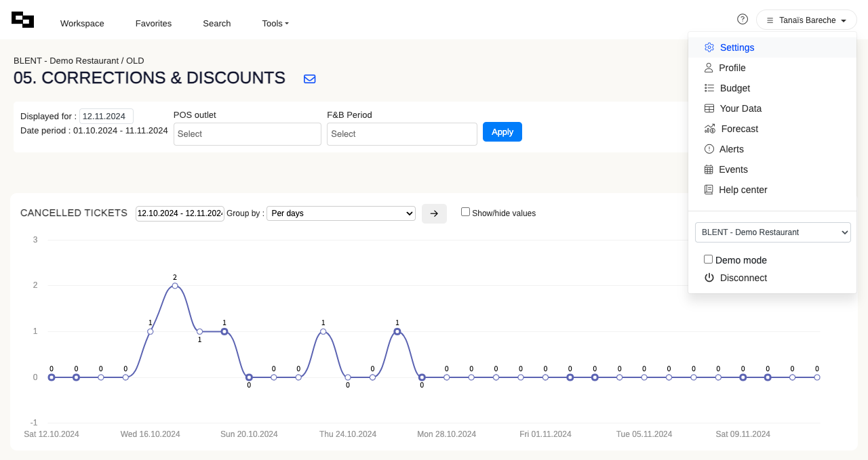Screen dimensions: 868x460
Task: Open the help question mark icon
Action: pyautogui.click(x=743, y=19)
